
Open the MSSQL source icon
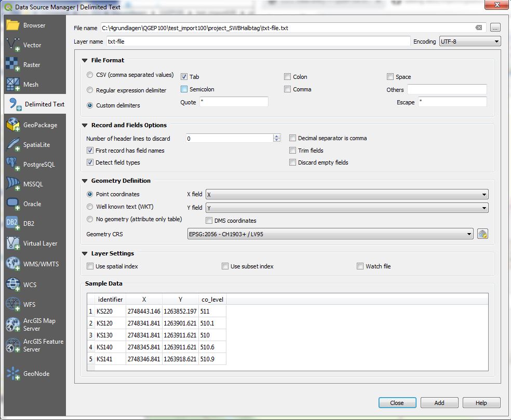coord(12,184)
